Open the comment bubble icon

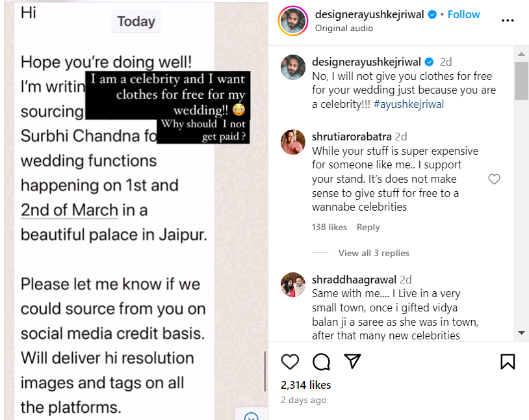click(321, 361)
